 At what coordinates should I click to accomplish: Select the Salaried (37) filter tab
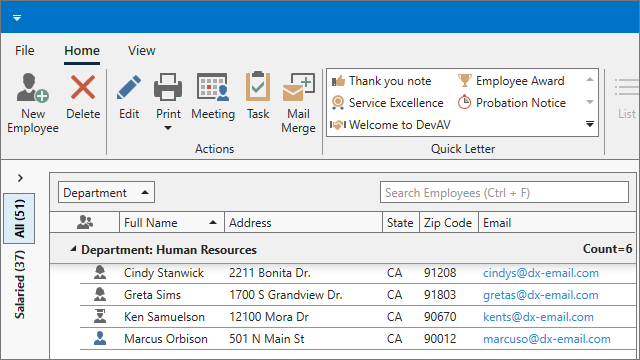(19, 284)
